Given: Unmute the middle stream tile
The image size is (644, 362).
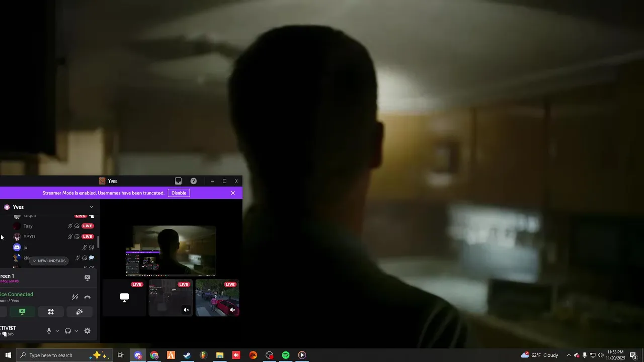Looking at the screenshot, I should tap(186, 310).
